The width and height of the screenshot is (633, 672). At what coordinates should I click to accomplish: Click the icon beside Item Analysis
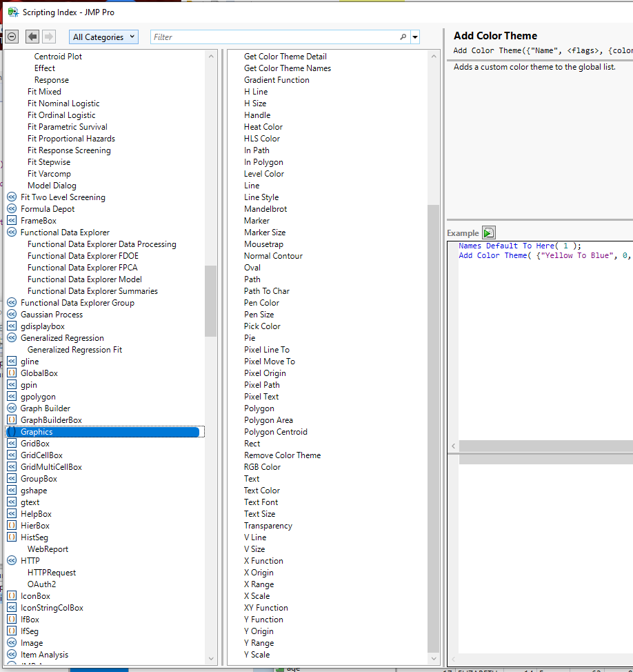tap(12, 655)
